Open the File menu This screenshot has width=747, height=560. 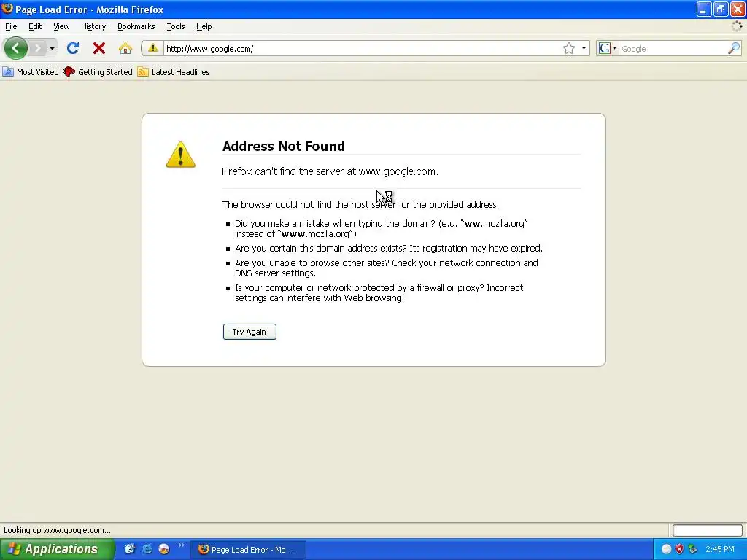point(11,27)
